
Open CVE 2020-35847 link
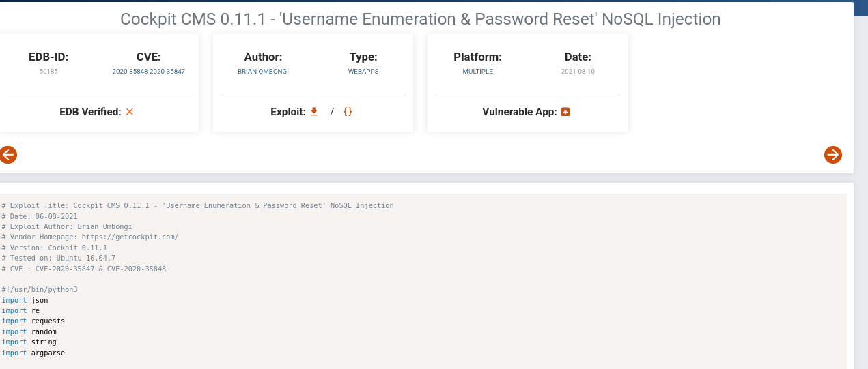(x=167, y=71)
